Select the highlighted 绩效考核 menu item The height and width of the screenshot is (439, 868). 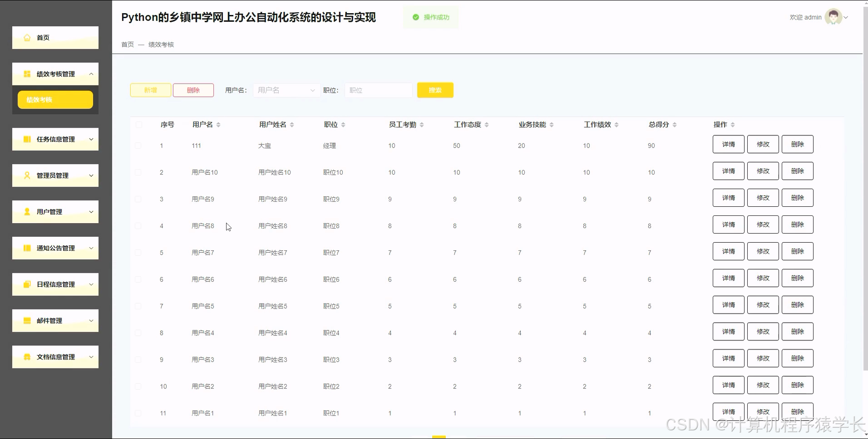(55, 100)
